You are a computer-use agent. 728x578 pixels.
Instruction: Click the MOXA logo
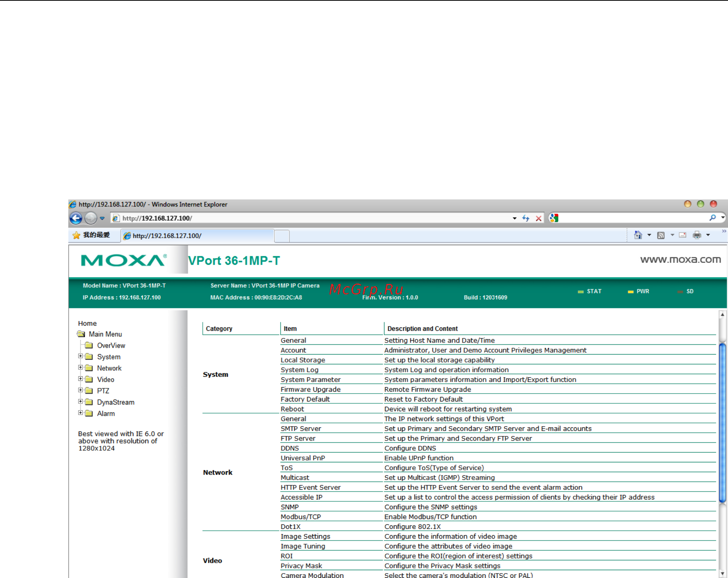pos(124,260)
